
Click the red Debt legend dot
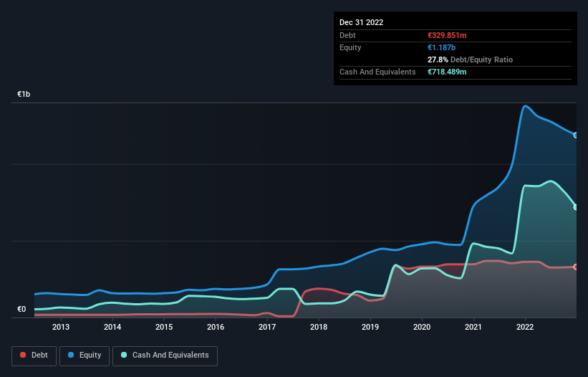(23, 355)
